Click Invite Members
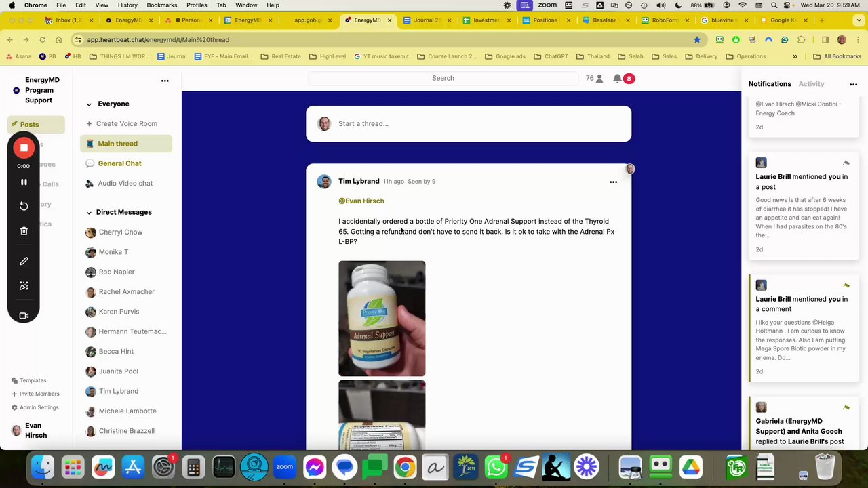868x488 pixels. [x=35, y=394]
